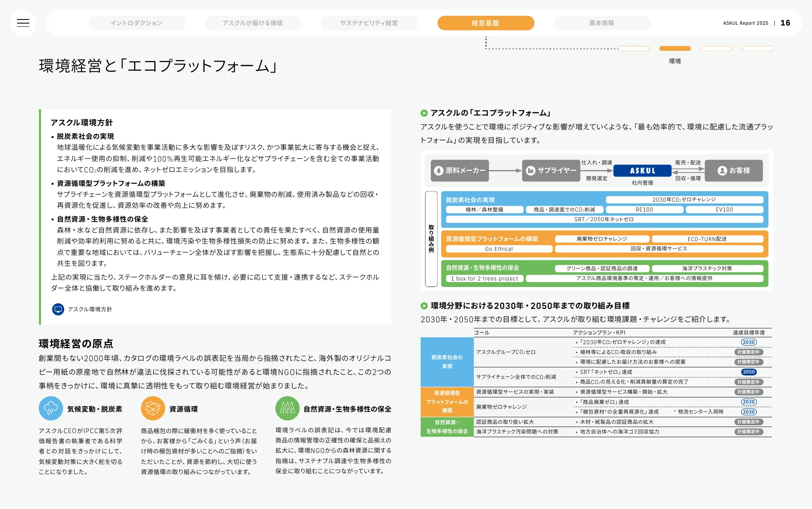Click the 脱炭素社会の実現 policy bullet heading
This screenshot has height=509, width=812.
(x=85, y=136)
